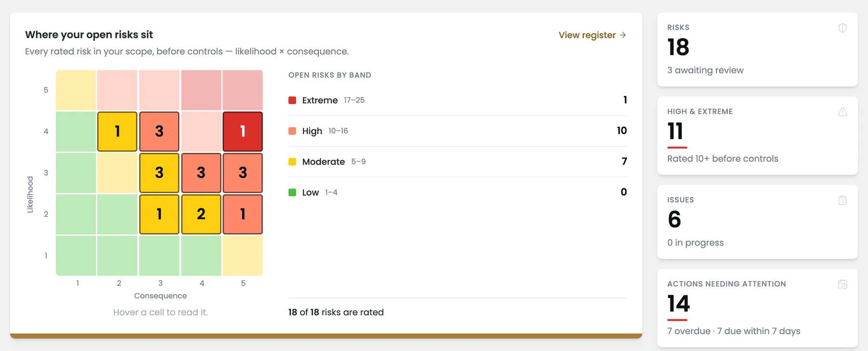
Task: Click 'Rated 10+ before controls' text
Action: point(723,159)
